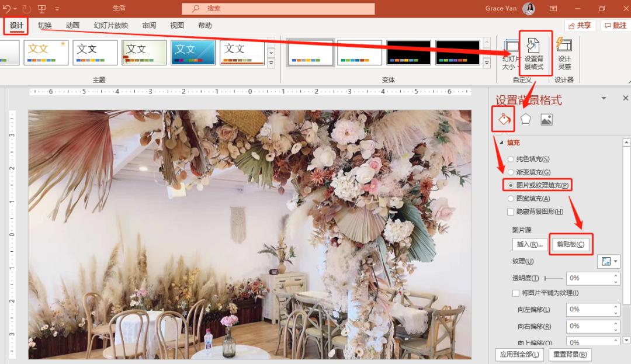The height and width of the screenshot is (364, 631).
Task: Click the Clipboard (剪贴板) button
Action: [x=571, y=245]
